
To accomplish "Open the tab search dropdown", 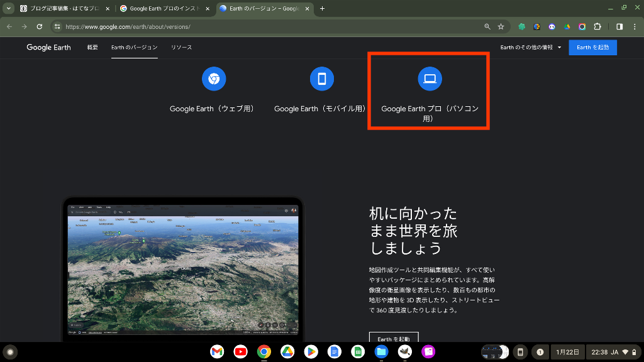I will (x=8, y=8).
